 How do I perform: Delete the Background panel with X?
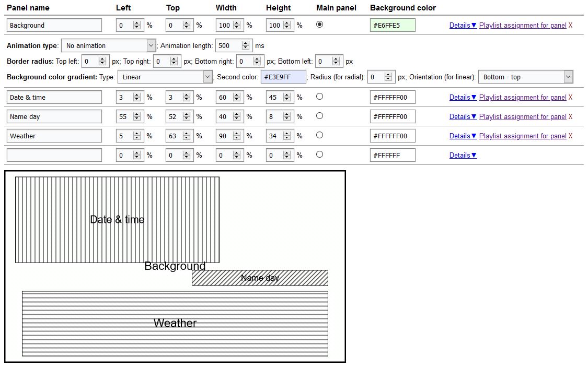(x=570, y=25)
